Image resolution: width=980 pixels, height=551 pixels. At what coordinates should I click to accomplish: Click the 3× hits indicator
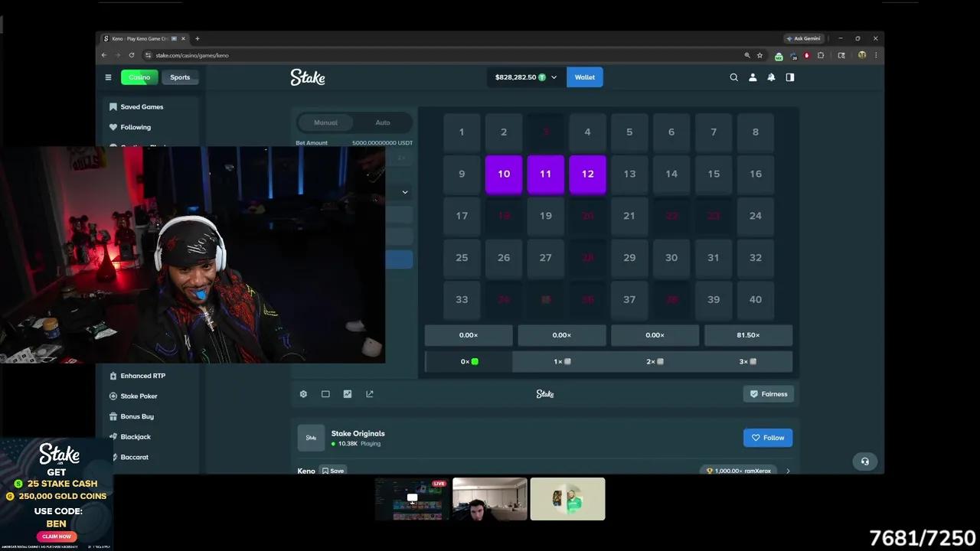point(748,362)
